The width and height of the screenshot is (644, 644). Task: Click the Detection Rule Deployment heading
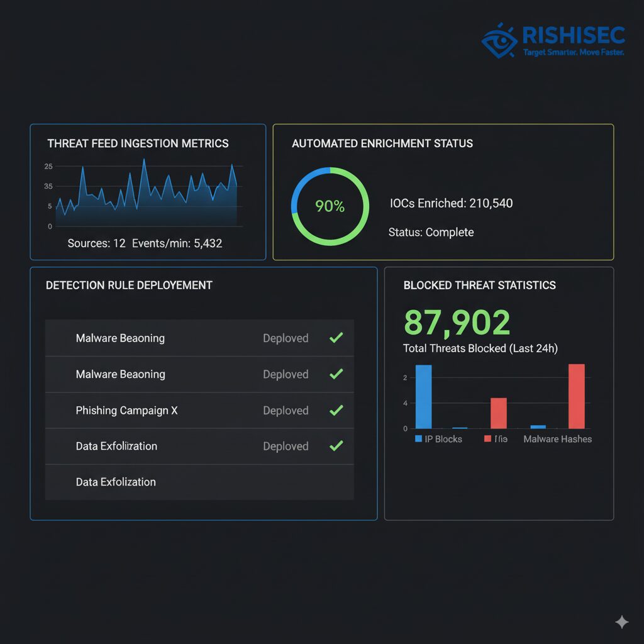pyautogui.click(x=129, y=285)
